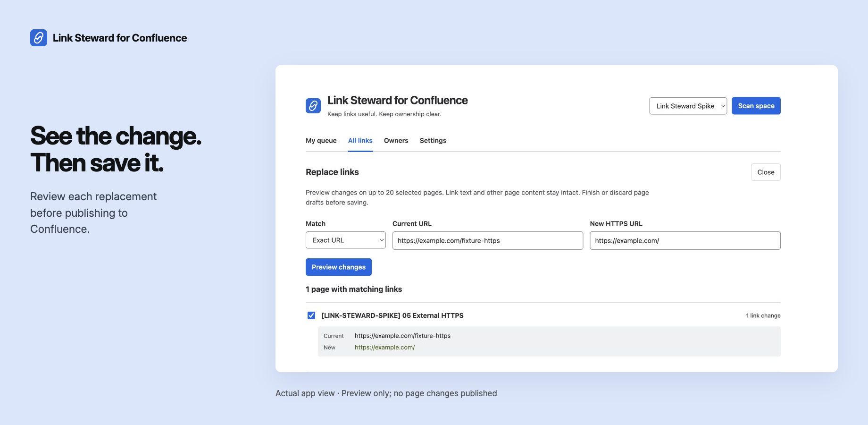Screen dimensions: 868x425
Task: Click the Preview changes button
Action: [339, 267]
